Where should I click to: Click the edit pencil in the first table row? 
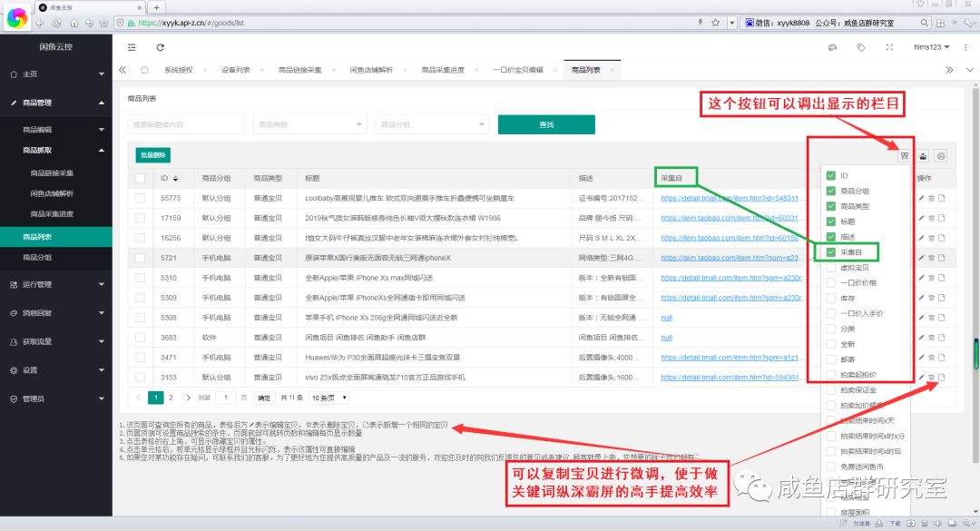[x=922, y=197]
